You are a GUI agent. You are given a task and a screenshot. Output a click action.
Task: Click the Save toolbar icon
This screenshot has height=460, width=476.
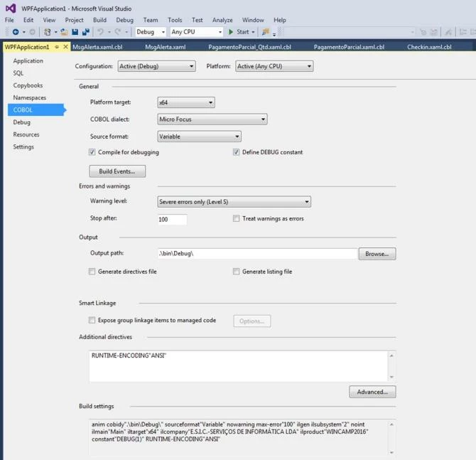click(75, 32)
